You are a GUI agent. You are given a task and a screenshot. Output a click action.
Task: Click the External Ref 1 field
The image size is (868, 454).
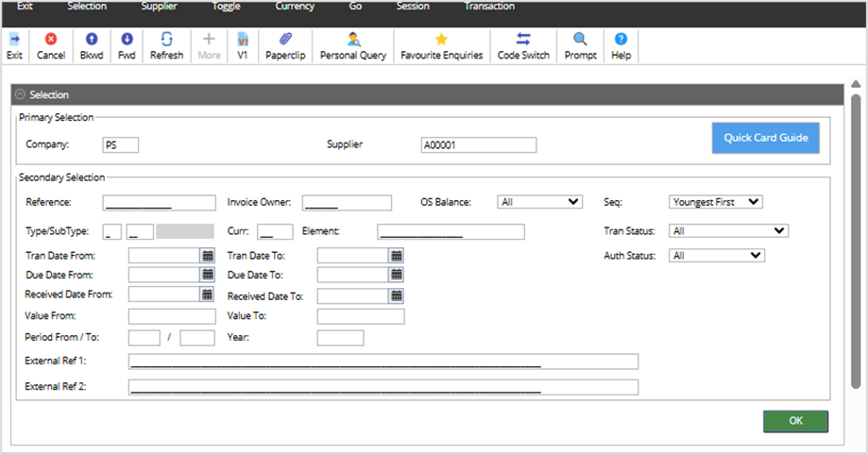[x=383, y=362]
